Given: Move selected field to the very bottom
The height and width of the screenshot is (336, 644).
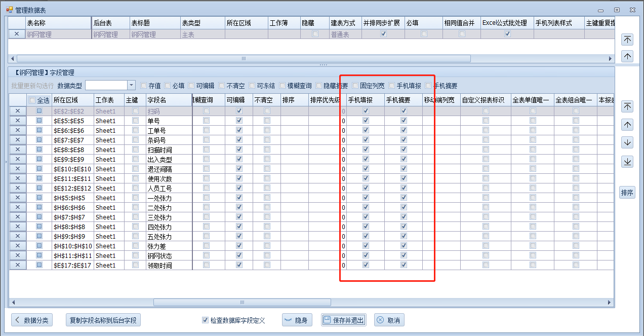Looking at the screenshot, I should (x=627, y=162).
